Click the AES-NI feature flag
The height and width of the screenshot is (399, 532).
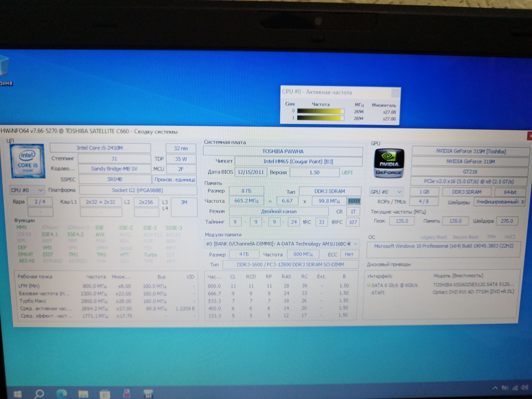coord(27,261)
